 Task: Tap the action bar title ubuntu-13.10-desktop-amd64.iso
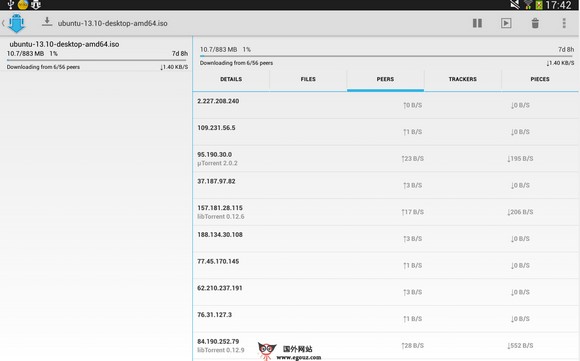pos(112,23)
